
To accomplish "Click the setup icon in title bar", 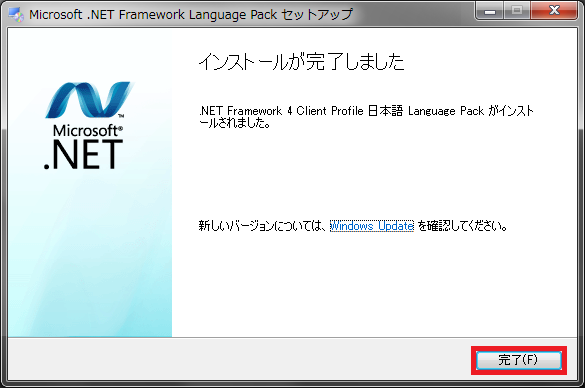I will coord(16,15).
